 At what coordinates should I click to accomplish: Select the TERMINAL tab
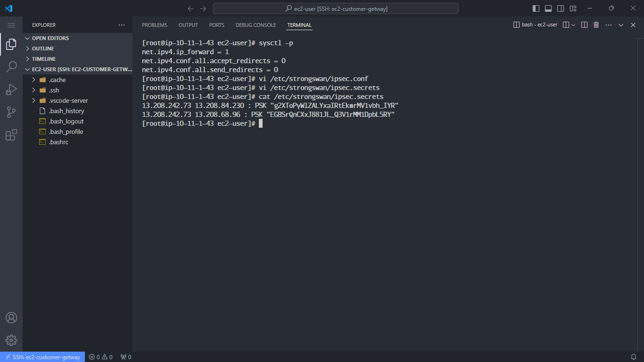[299, 25]
